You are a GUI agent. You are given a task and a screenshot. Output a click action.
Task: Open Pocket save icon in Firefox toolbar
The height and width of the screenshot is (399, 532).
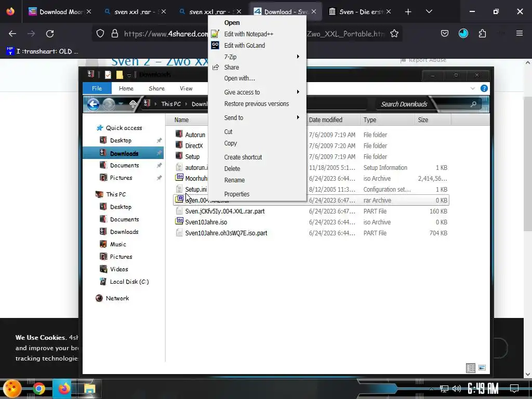click(445, 34)
